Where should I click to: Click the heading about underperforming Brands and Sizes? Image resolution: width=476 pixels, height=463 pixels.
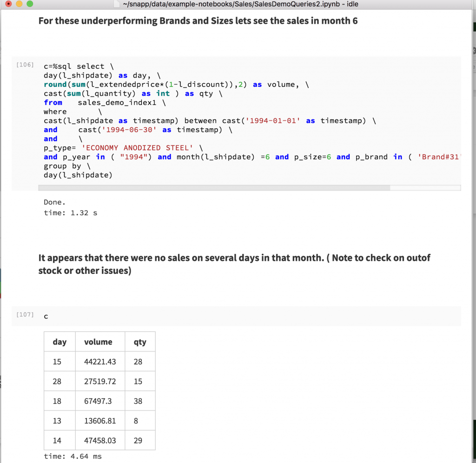tap(198, 20)
